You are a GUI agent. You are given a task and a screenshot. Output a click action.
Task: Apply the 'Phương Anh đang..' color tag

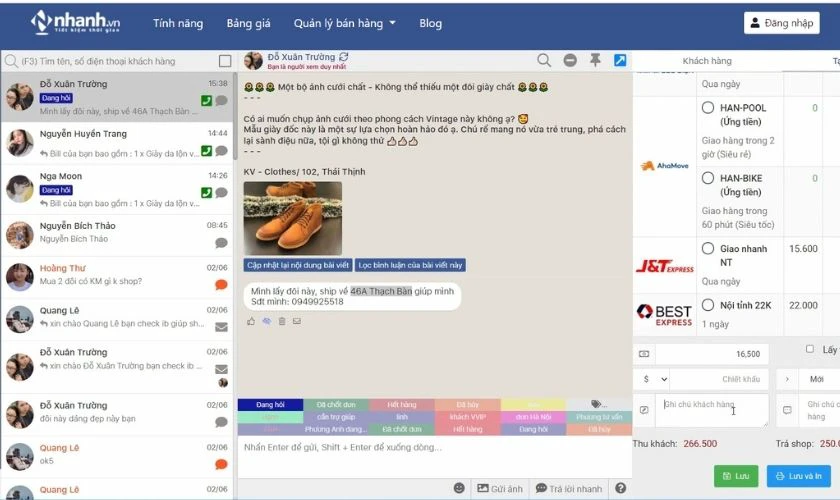point(336,429)
